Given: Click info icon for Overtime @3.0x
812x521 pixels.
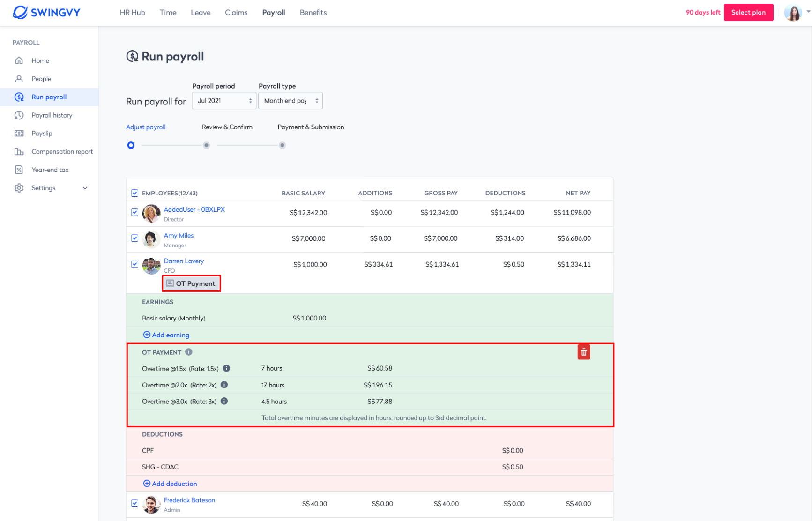Looking at the screenshot, I should 224,401.
